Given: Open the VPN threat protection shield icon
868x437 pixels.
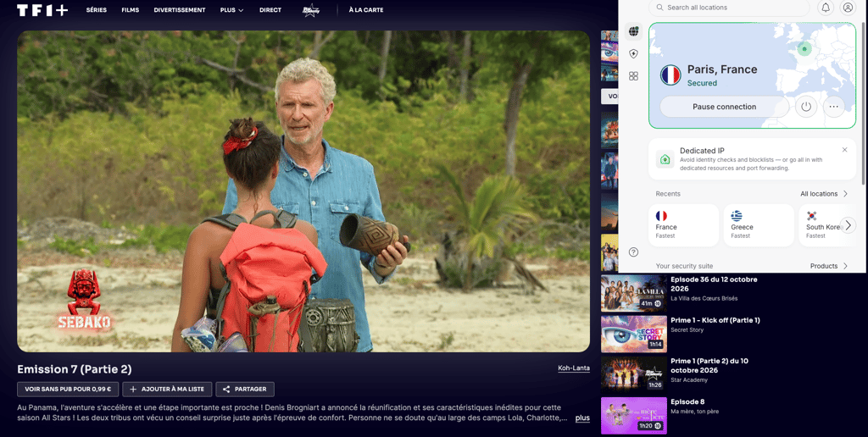Looking at the screenshot, I should 634,53.
